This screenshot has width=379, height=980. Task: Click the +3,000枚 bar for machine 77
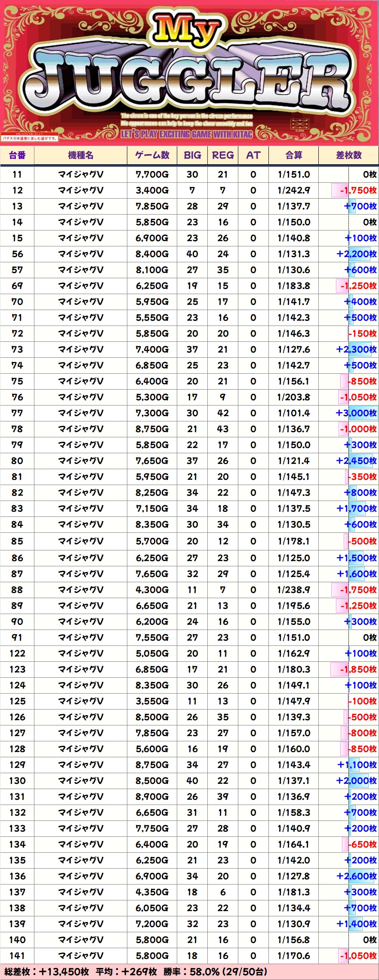click(x=356, y=413)
